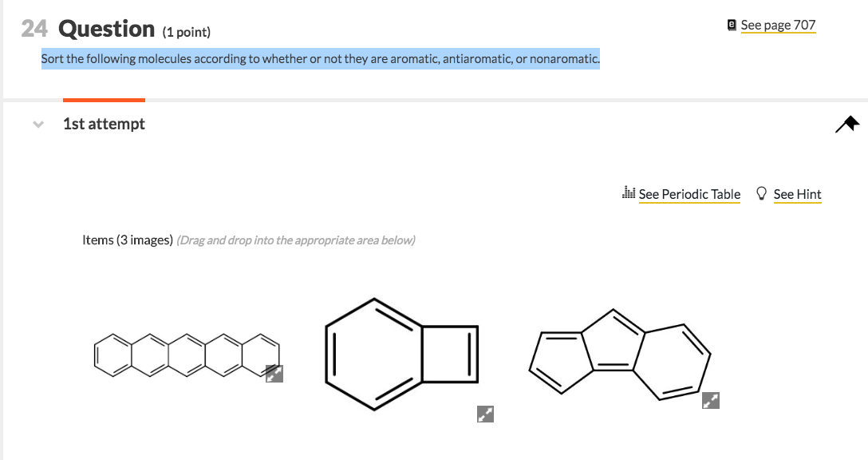
Task: Click the orange tab indicator bar
Action: tap(104, 98)
